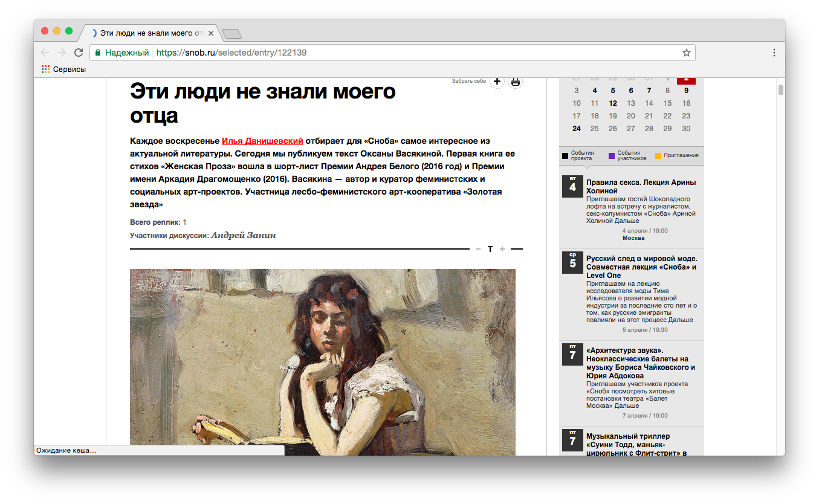Open the Илья Данишевский author link
This screenshot has width=819, height=504.
tap(262, 141)
